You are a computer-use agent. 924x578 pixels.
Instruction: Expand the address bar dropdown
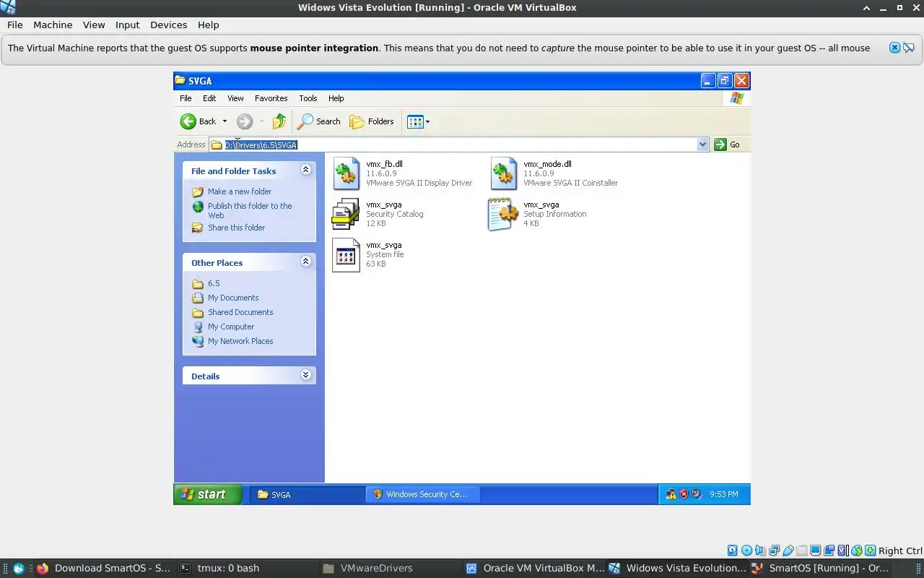click(703, 144)
